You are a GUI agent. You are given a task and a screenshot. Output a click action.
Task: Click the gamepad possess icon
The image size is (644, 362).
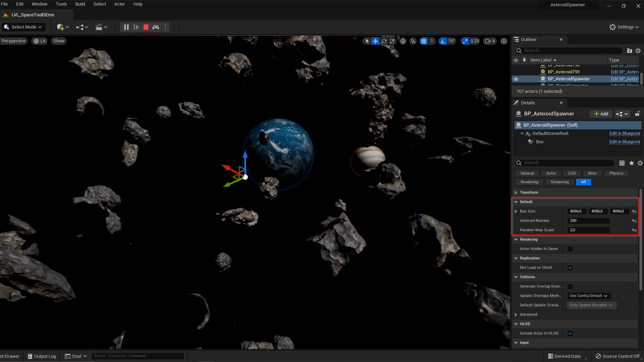[x=156, y=27]
